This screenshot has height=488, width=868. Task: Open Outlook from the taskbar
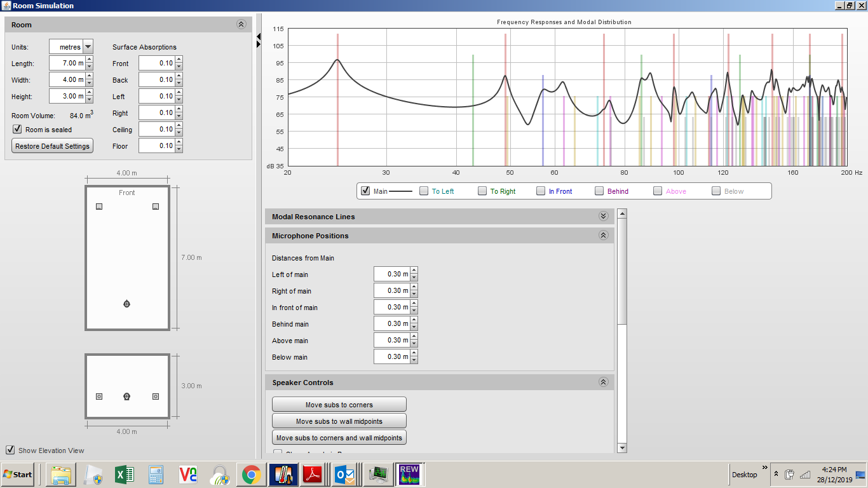click(346, 475)
